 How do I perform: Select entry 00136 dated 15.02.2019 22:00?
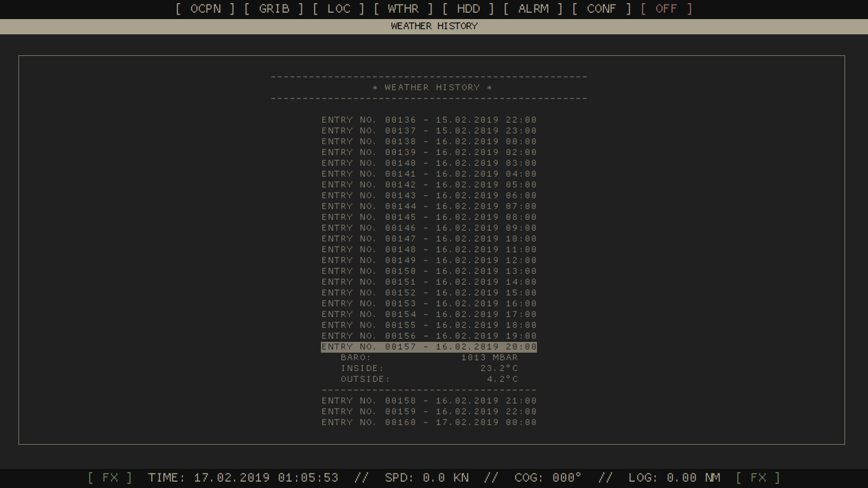(429, 120)
